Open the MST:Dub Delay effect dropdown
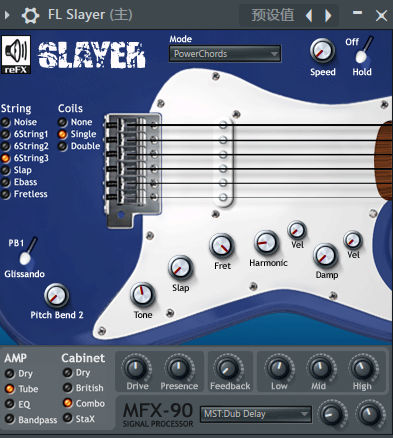The image size is (393, 438). coord(256,414)
